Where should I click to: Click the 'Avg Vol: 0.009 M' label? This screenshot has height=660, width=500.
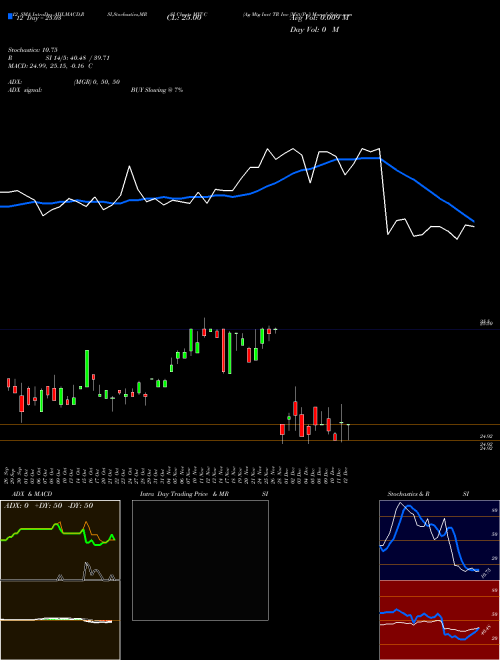[321, 18]
